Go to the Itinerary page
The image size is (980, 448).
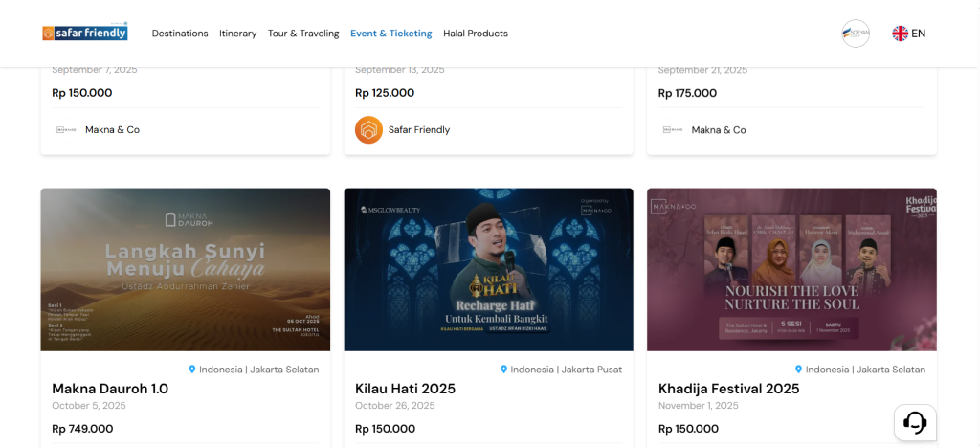coord(237,34)
